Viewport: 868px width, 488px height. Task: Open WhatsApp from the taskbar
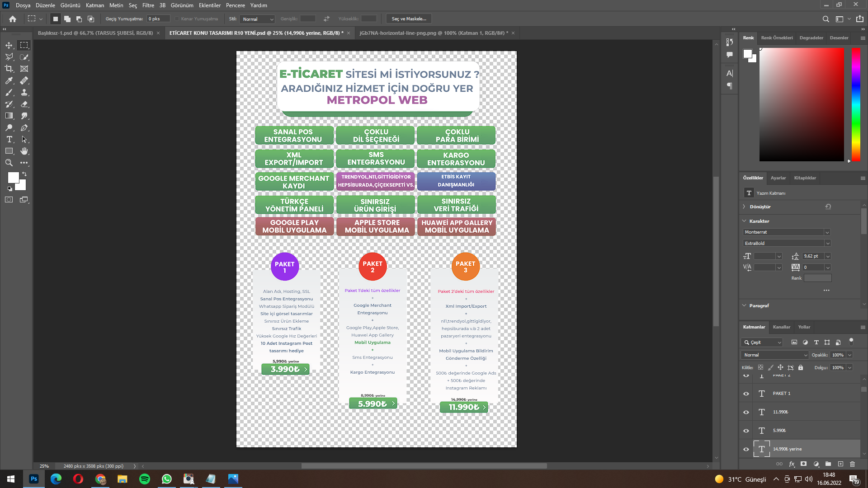(x=167, y=479)
